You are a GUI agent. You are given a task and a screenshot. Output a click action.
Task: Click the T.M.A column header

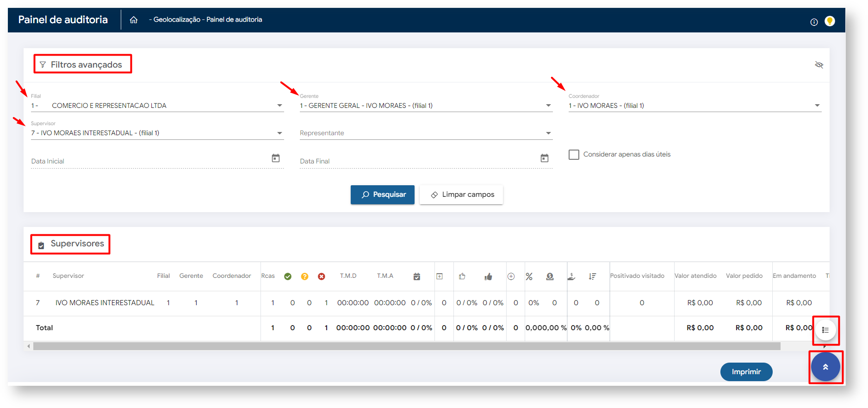click(385, 276)
